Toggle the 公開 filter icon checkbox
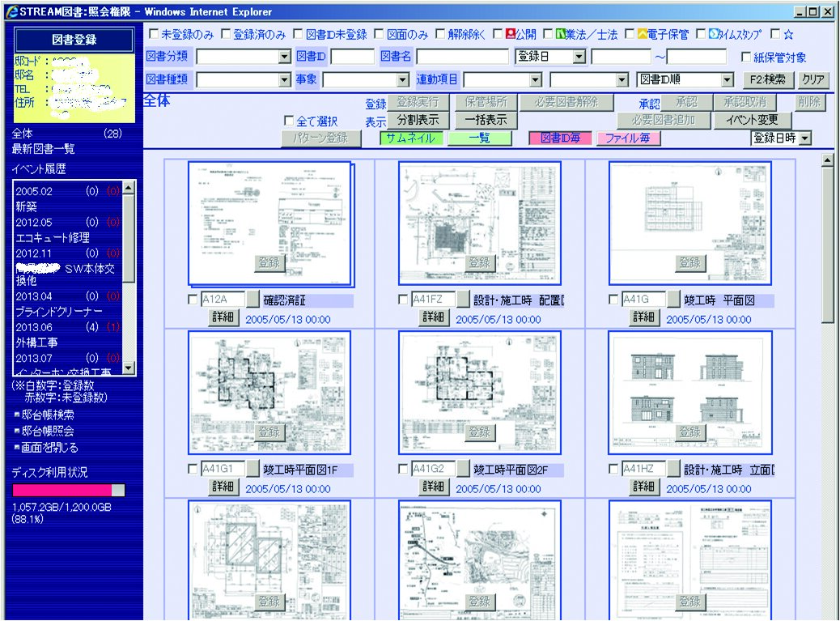This screenshot has width=840, height=621. tap(497, 35)
